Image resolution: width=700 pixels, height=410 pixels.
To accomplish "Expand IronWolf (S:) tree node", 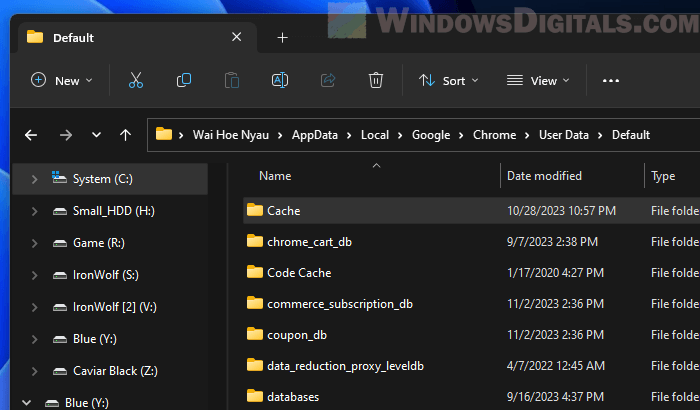I will (x=34, y=275).
